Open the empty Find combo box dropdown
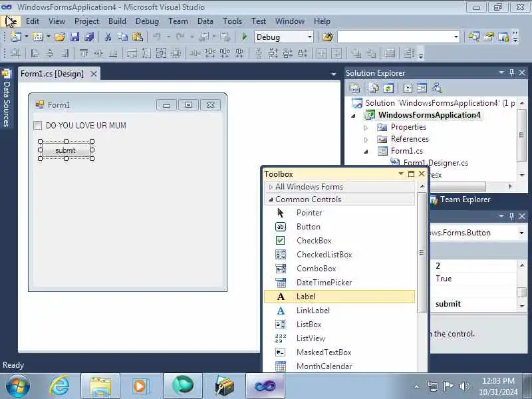The width and height of the screenshot is (532, 399). 456,37
